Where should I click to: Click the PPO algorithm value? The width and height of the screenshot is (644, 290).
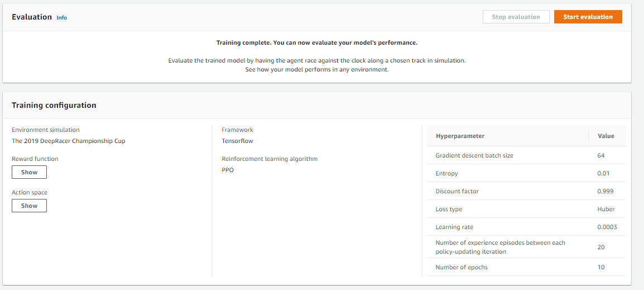228,170
